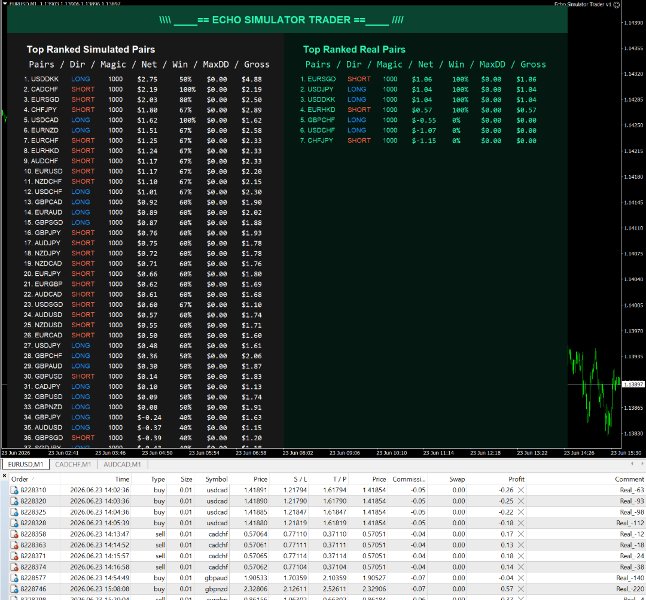The image size is (646, 600).
Task: Click comment cell 'Real_-63'
Action: 632,490
